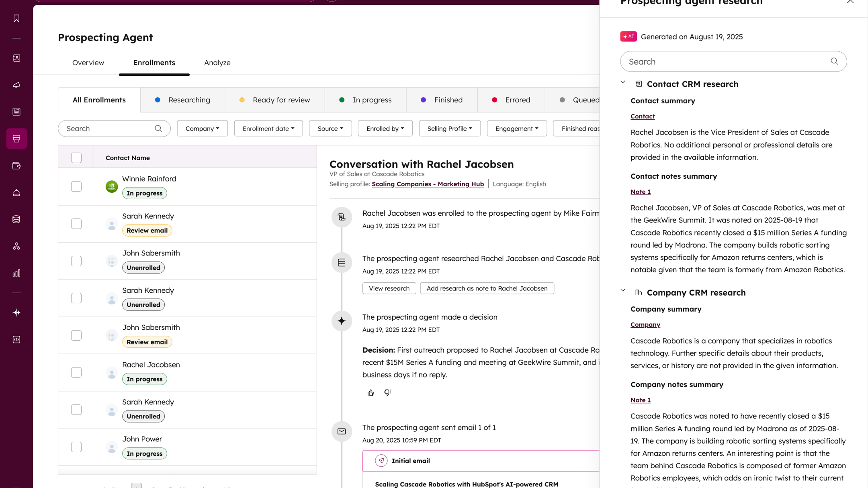Click the AI sparkle icon in the sidebar
The width and height of the screenshot is (868, 488).
click(x=16, y=312)
